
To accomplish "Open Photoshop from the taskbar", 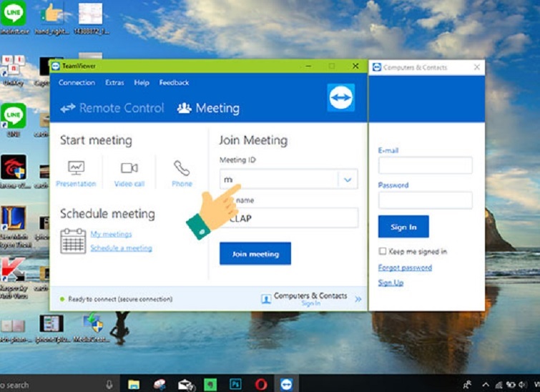I will tap(235, 384).
